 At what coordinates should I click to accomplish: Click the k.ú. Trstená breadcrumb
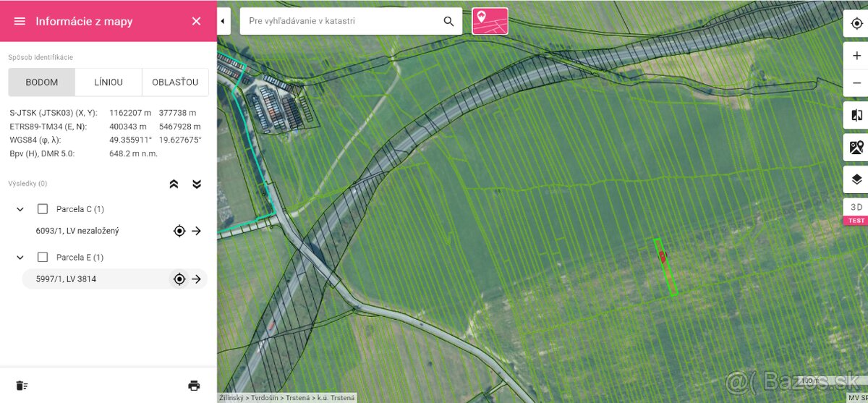pos(336,398)
